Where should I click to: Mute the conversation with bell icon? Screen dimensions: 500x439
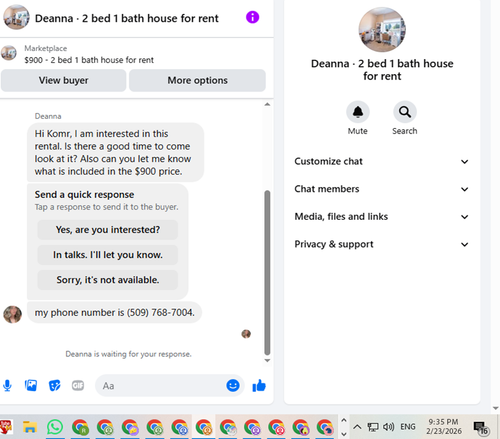coord(358,112)
